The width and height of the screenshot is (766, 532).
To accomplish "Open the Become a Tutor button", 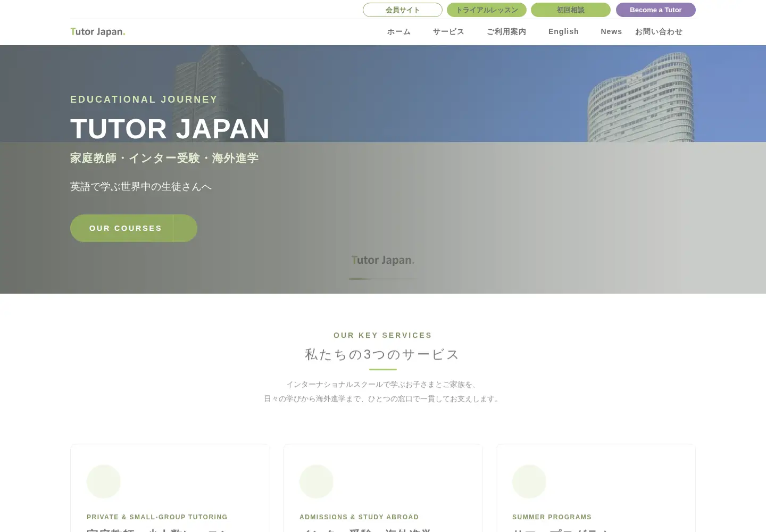I will [x=656, y=10].
